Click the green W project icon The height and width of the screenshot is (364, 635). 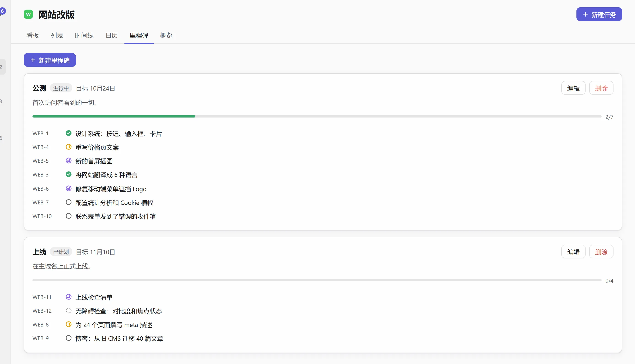point(28,14)
